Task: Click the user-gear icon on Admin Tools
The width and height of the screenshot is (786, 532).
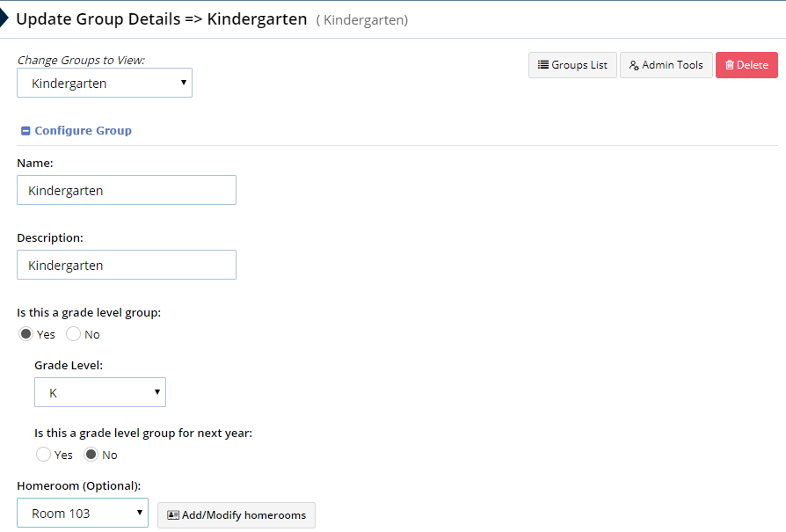Action: tap(634, 65)
